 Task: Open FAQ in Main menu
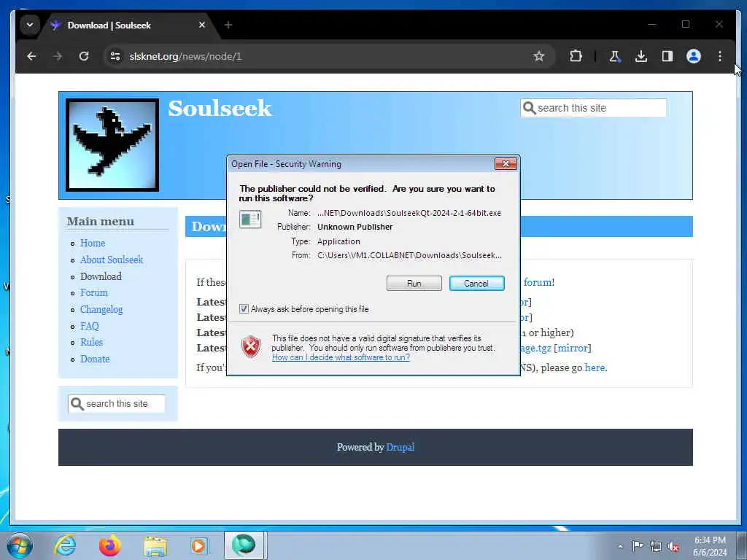[x=90, y=326]
